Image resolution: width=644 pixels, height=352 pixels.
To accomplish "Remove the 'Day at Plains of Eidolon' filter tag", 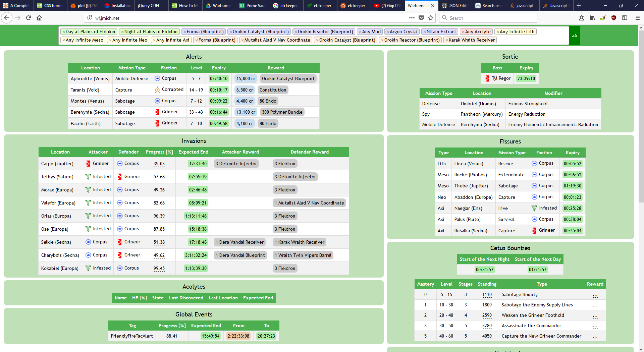I will coord(63,32).
